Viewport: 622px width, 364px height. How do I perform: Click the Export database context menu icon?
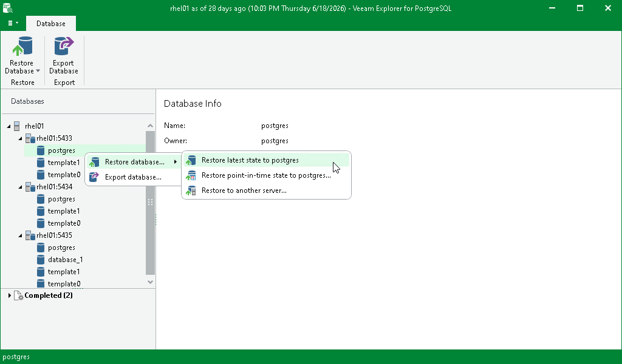(94, 177)
